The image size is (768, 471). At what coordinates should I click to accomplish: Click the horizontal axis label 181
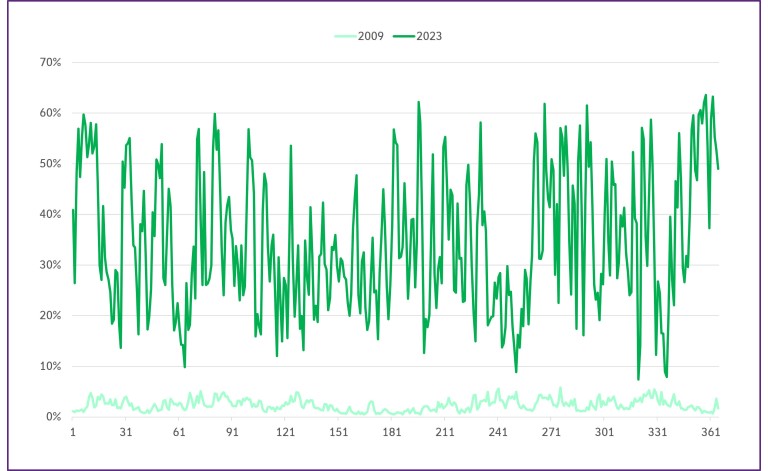(392, 432)
